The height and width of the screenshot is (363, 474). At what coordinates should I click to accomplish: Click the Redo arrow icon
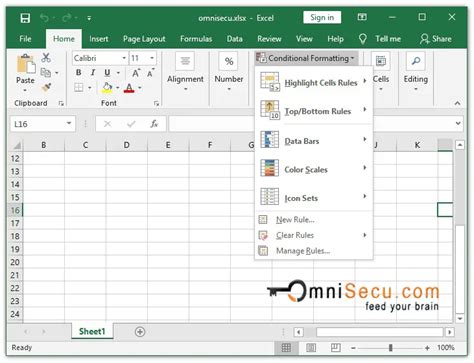(x=67, y=18)
